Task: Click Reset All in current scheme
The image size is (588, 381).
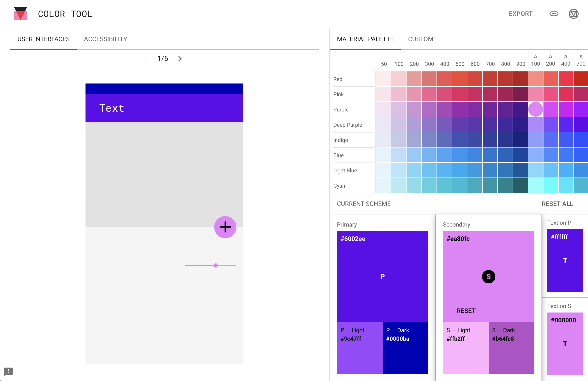Action: (557, 204)
